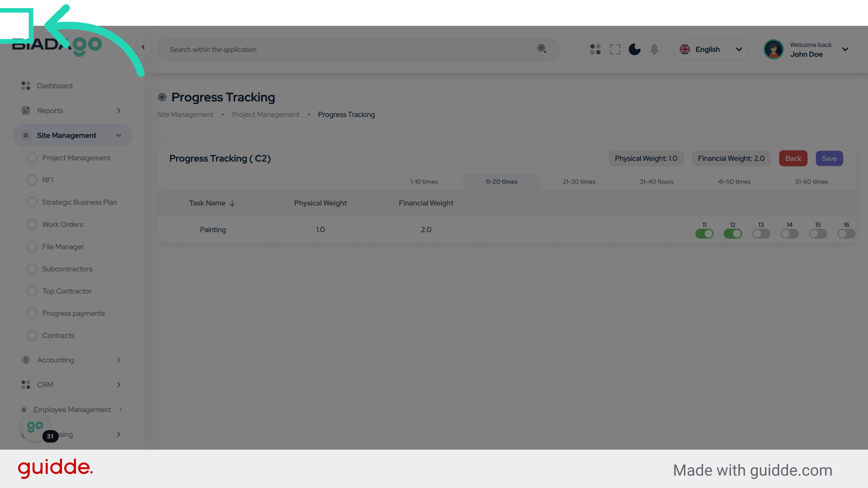Open Dashboard from sidebar
The height and width of the screenshot is (488, 868).
click(x=54, y=86)
